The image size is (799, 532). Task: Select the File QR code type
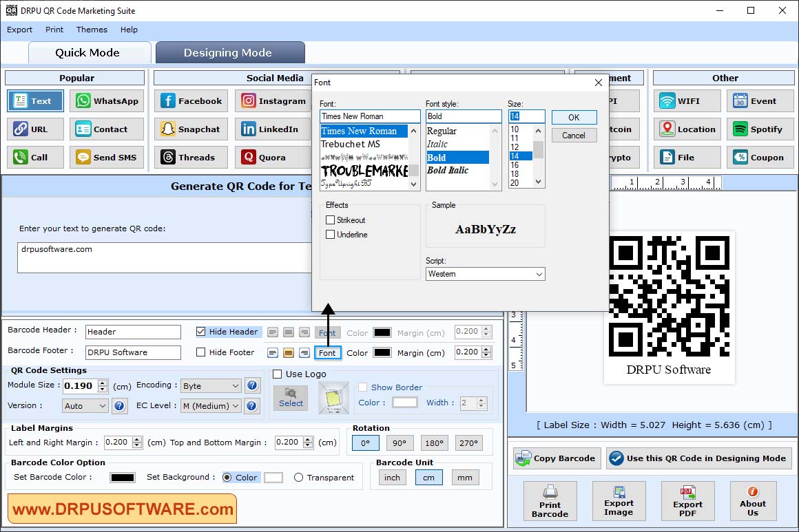tap(687, 158)
